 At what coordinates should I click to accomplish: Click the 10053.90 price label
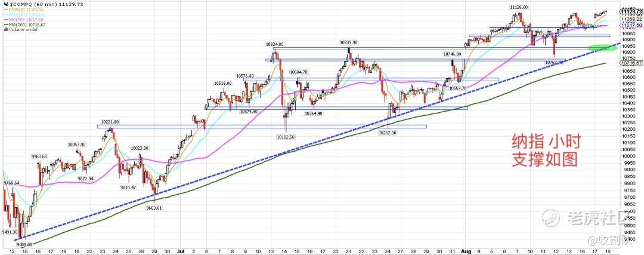77,145
